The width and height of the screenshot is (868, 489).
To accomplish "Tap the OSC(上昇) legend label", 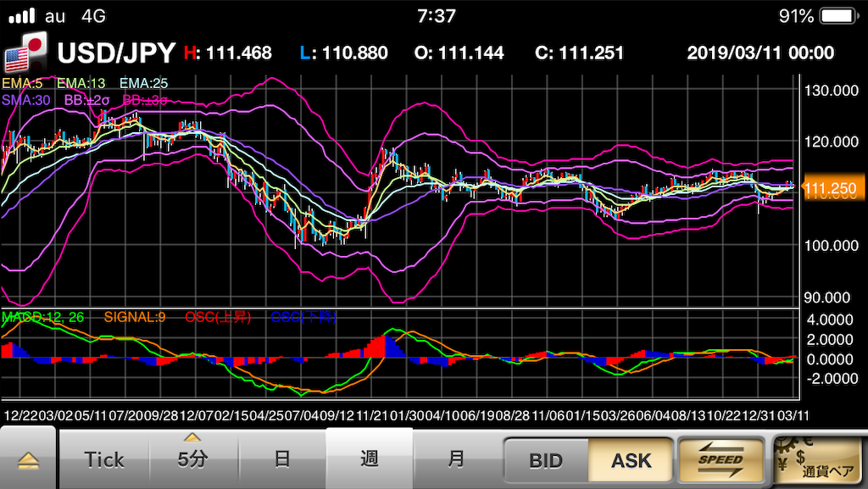I will click(218, 317).
